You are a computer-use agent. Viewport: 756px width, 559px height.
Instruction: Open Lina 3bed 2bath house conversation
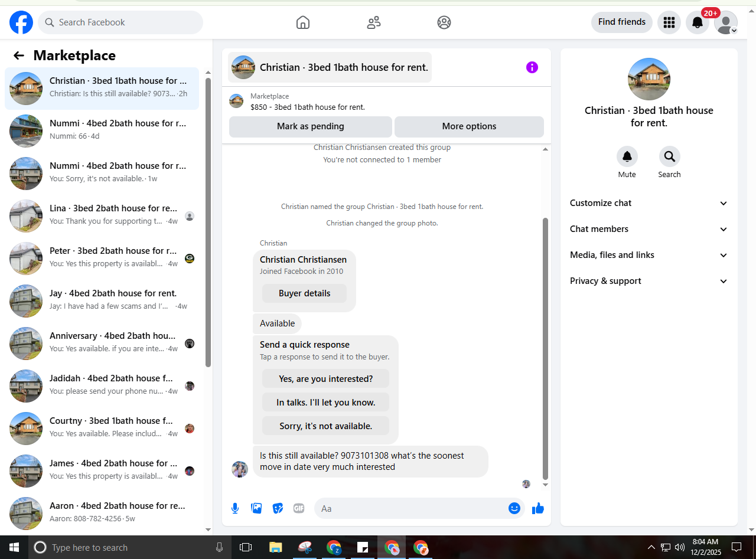point(102,216)
